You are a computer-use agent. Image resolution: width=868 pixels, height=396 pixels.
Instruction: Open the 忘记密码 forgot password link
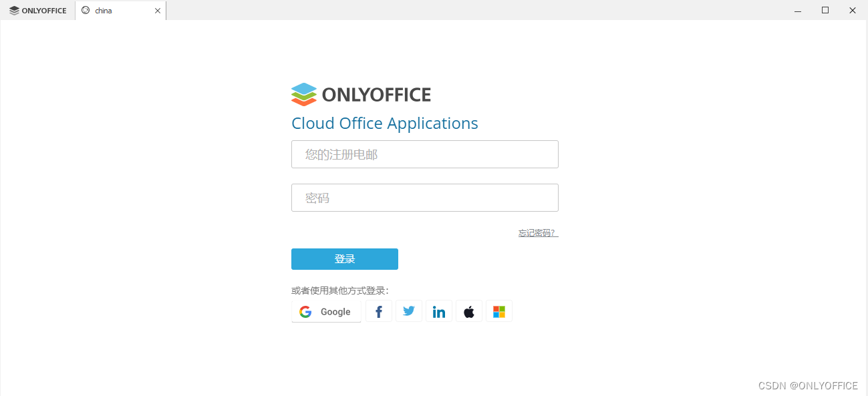(x=536, y=232)
